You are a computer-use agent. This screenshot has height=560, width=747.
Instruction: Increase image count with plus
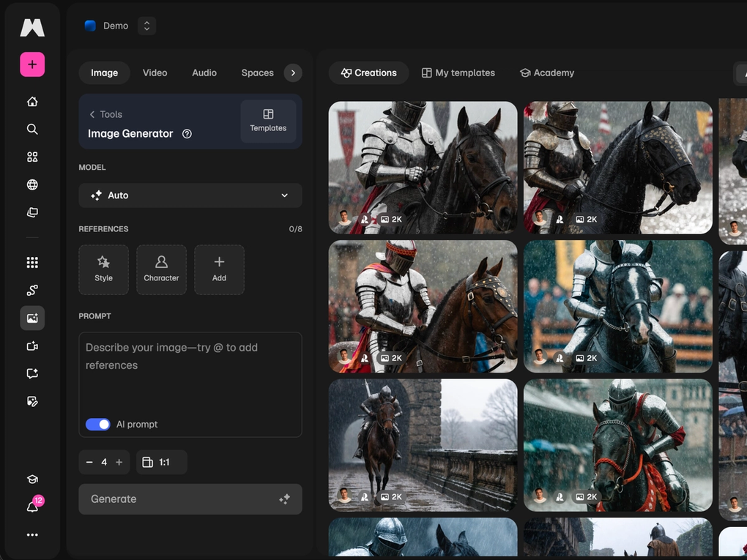(x=119, y=462)
